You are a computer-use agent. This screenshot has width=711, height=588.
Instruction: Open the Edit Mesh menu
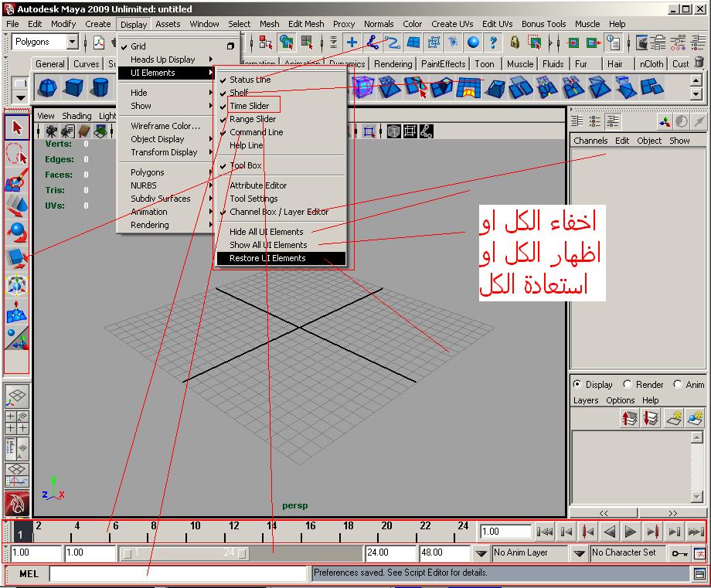click(306, 24)
